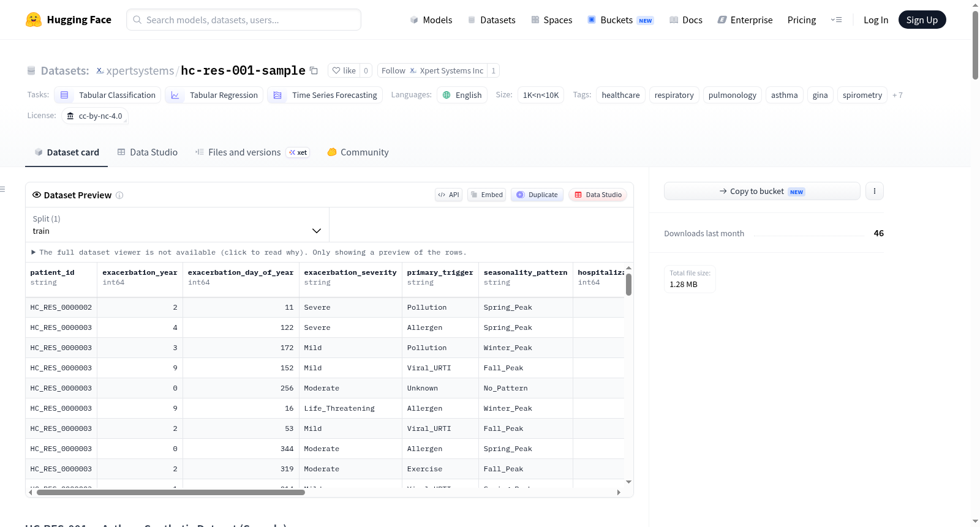
Task: Click the Embed button
Action: coord(486,195)
